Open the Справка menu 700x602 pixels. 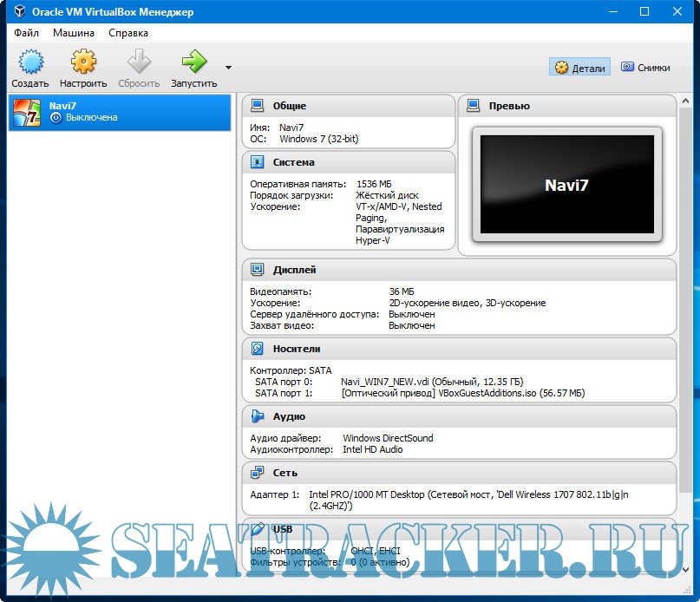pos(128,33)
